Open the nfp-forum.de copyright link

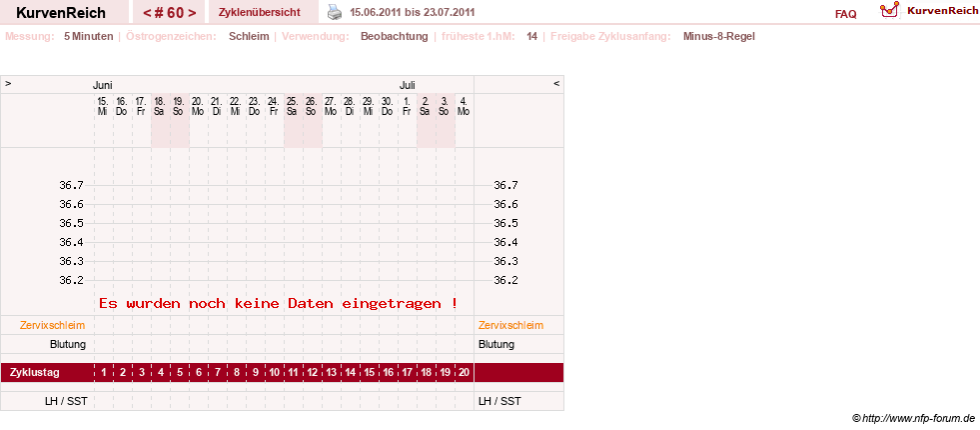point(913,418)
